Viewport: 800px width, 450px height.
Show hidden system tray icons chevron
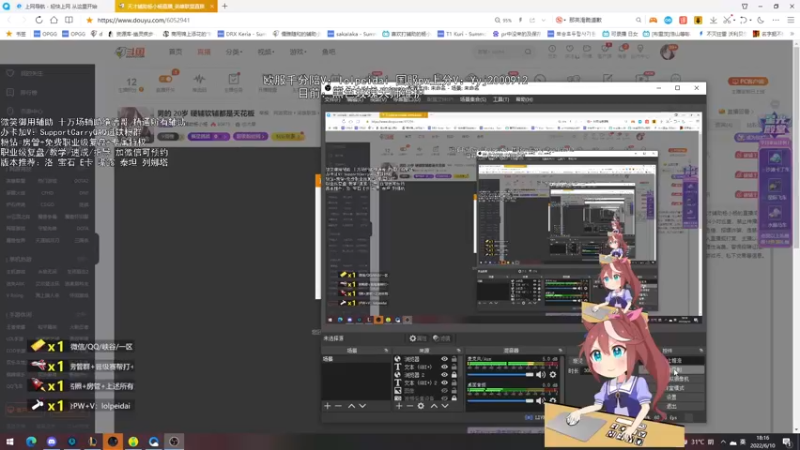click(x=723, y=442)
